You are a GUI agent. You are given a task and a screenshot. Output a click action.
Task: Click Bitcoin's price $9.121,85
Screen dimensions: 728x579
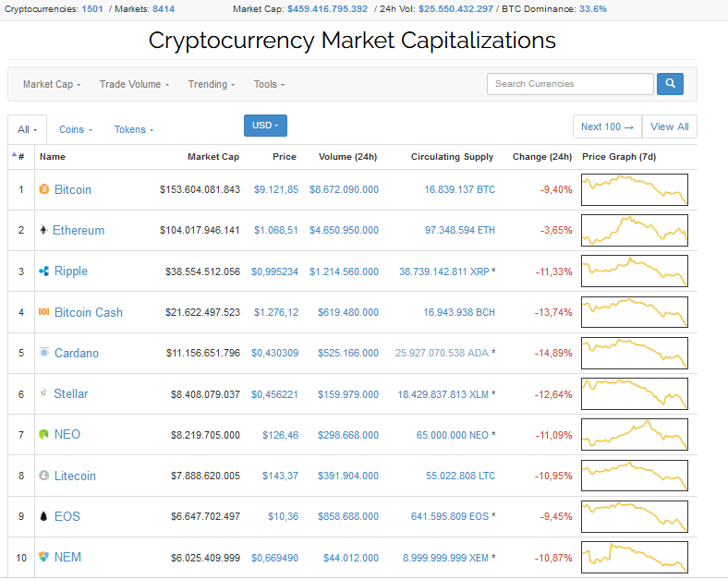pos(276,189)
